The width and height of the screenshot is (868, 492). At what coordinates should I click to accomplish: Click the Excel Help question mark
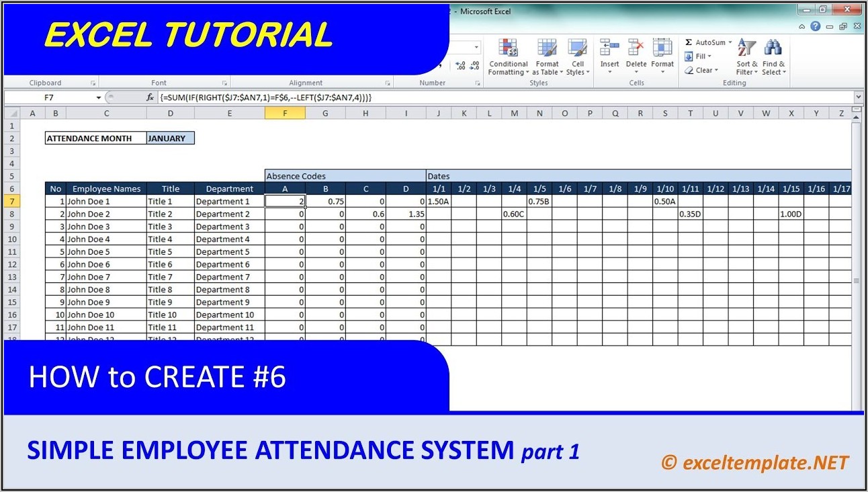(x=815, y=26)
